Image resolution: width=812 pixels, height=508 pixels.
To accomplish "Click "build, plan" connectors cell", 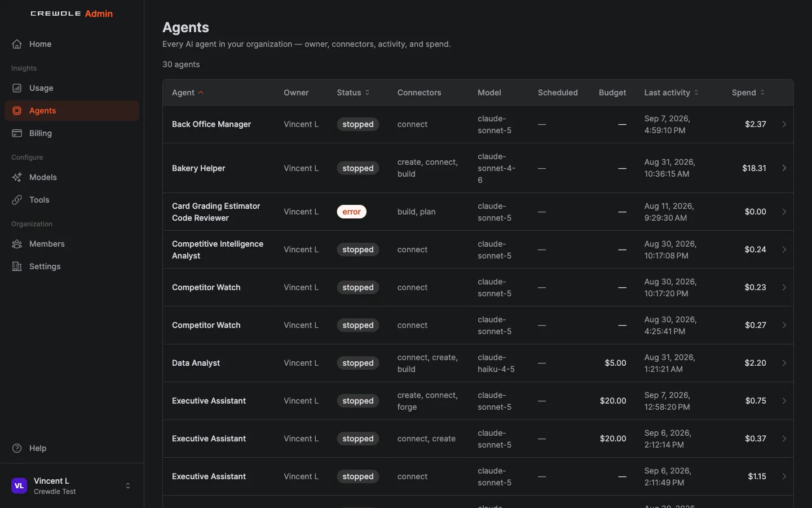I will pyautogui.click(x=416, y=212).
